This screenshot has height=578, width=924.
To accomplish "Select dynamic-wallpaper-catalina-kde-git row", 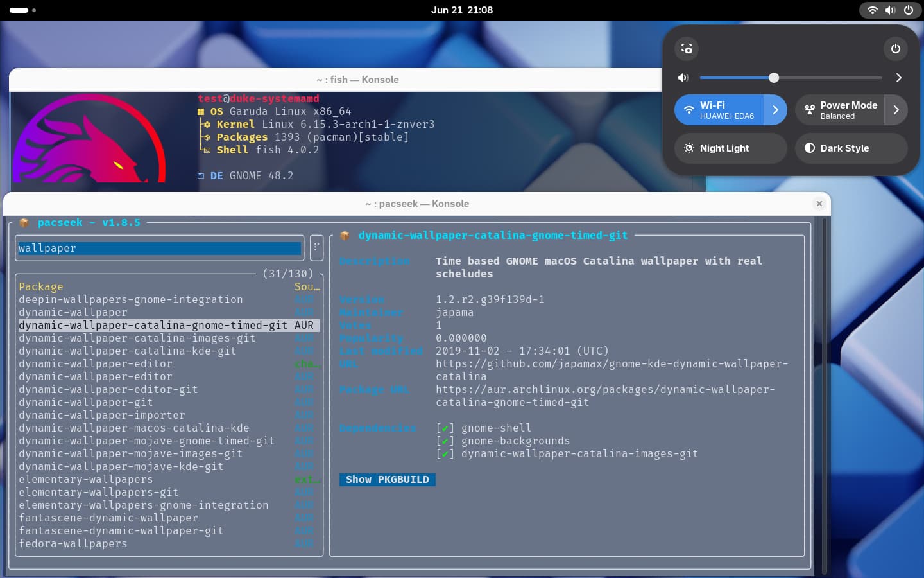I will [x=169, y=351].
